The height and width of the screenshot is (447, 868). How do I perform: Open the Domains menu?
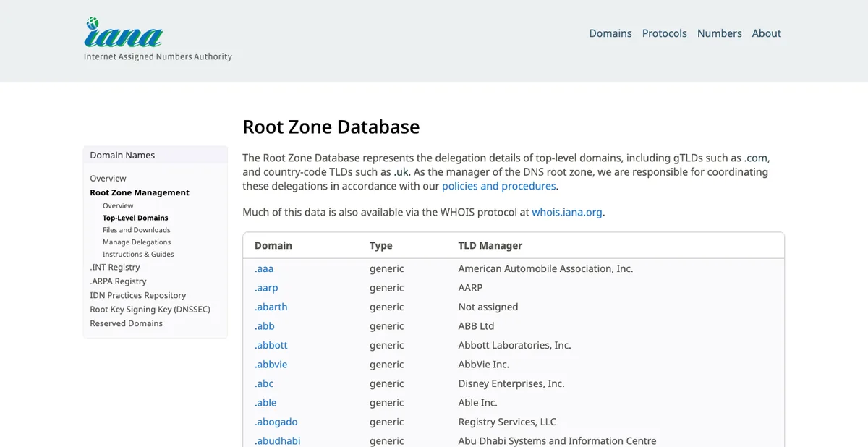point(610,33)
